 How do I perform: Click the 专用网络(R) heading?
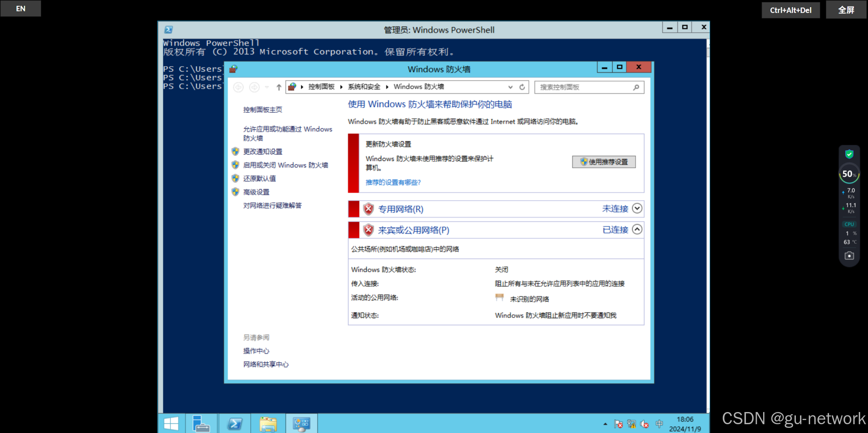401,209
